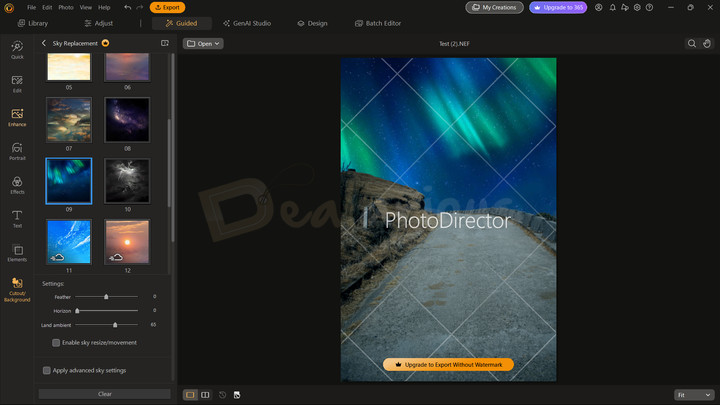The width and height of the screenshot is (720, 405).
Task: Go back from Sky Replacement panel
Action: 44,43
